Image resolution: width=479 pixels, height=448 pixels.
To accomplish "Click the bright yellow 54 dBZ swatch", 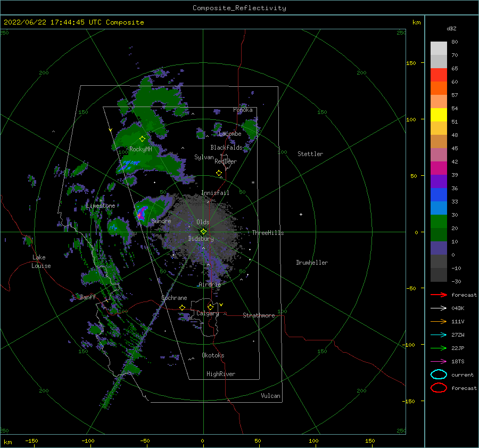I will (x=439, y=115).
